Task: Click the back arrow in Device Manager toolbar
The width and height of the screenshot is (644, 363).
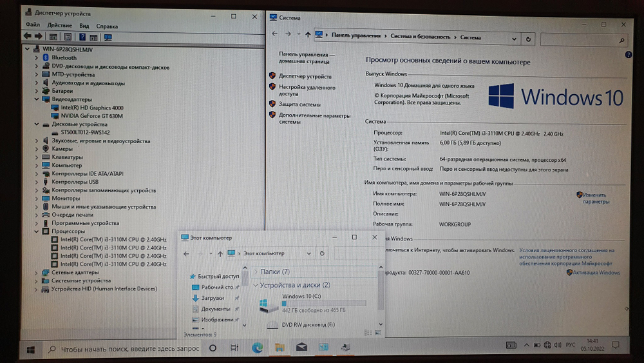Action: 28,36
